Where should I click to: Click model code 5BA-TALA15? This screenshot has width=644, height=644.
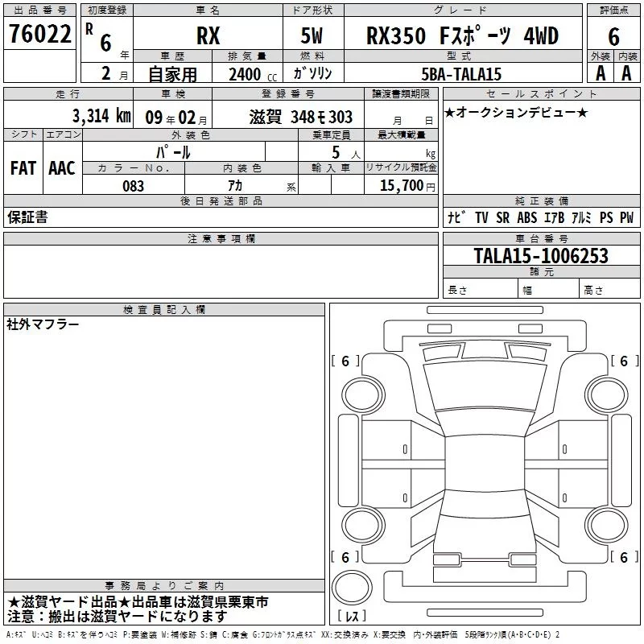(x=461, y=74)
